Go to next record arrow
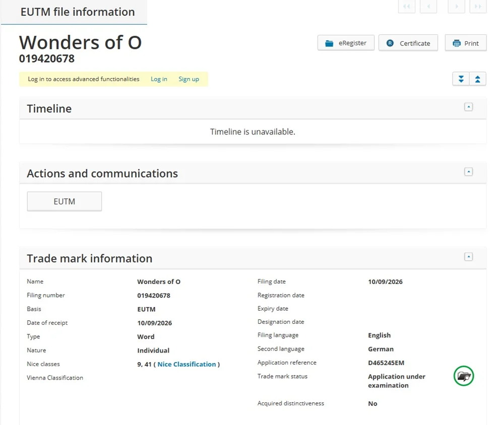Viewport: 504px width, 425px height. coord(457,7)
